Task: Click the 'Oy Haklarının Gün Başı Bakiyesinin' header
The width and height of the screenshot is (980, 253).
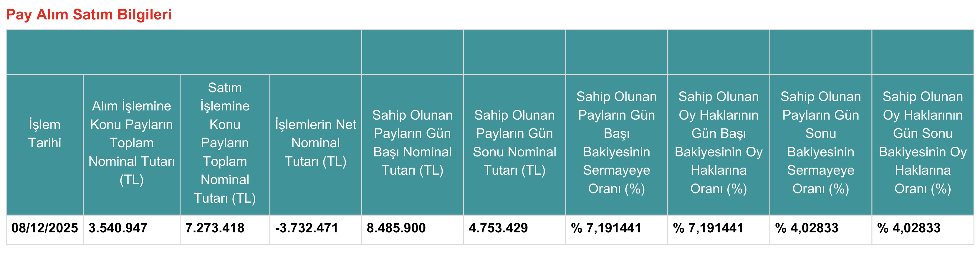Action: click(x=718, y=143)
